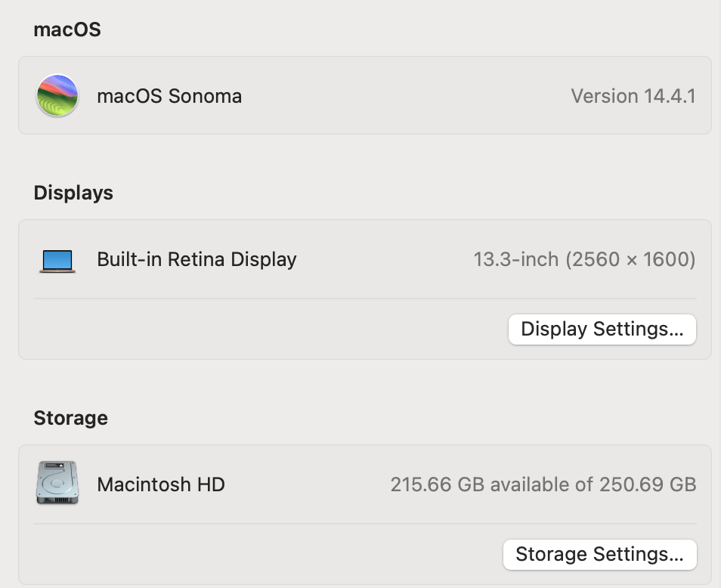Open Display Settings

coord(602,330)
